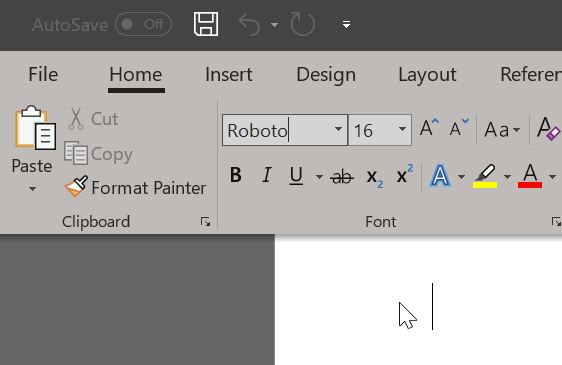Viewport: 562px width, 365px height.
Task: Open Customize Quick Access Toolbar menu
Action: 346,24
